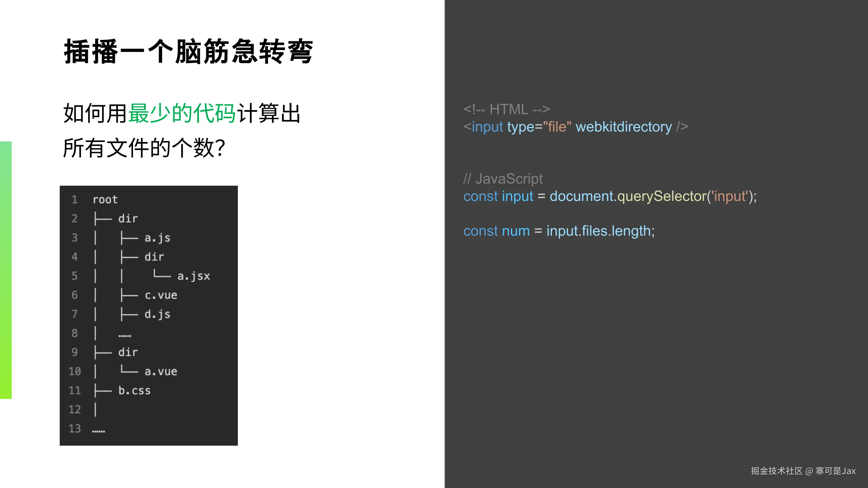Image resolution: width=868 pixels, height=488 pixels.
Task: Click the HTML comment line
Action: (506, 109)
